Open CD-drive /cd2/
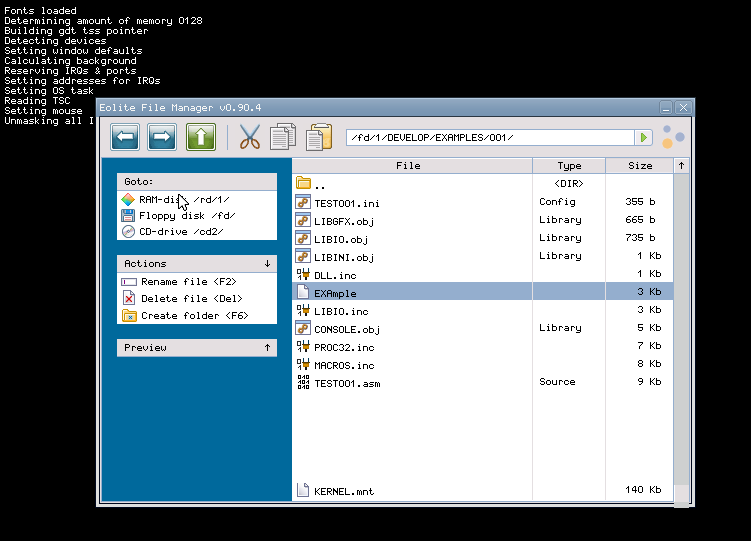Image resolution: width=751 pixels, height=541 pixels. click(x=180, y=231)
